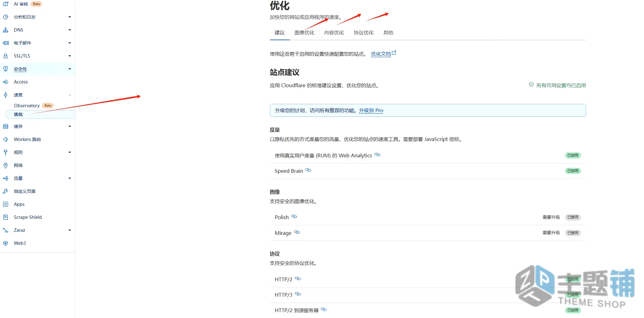This screenshot has width=644, height=318.
Task: Click the 流量 traffic icon
Action: (6, 179)
